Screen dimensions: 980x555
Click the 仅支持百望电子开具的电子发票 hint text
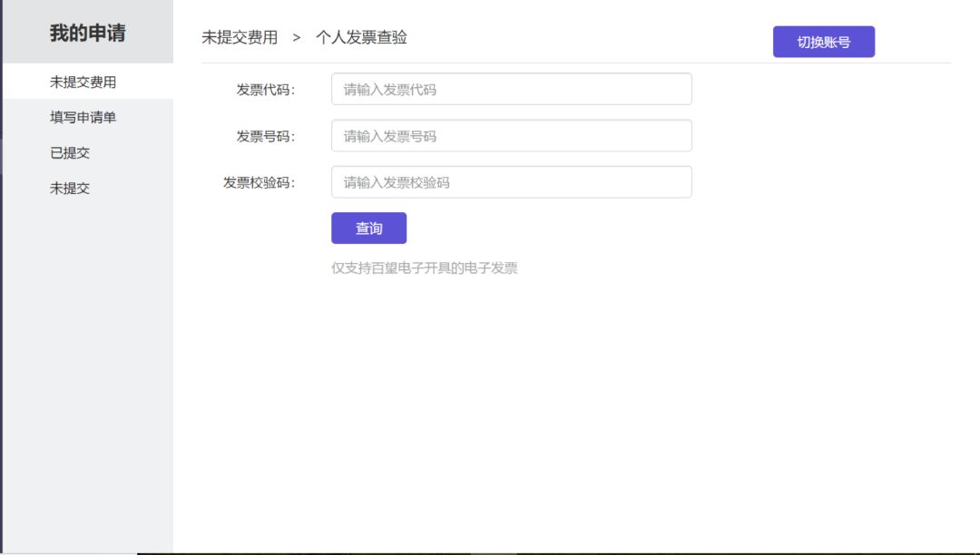pos(424,268)
